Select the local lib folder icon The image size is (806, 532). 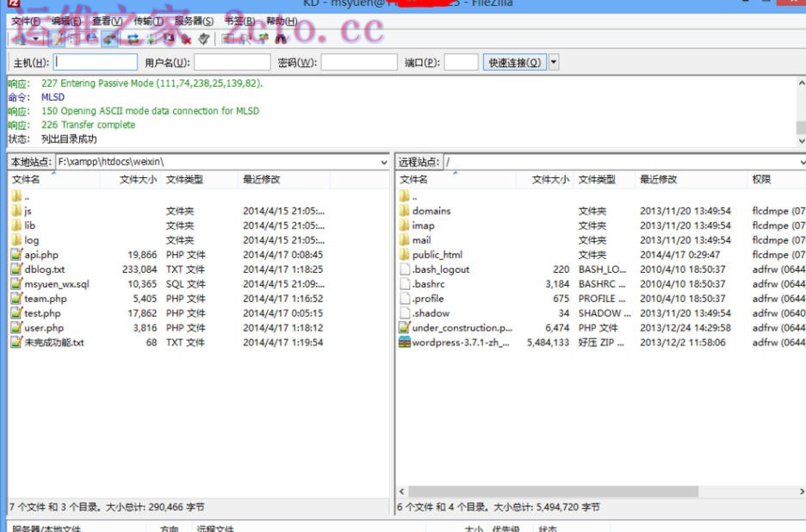click(16, 226)
